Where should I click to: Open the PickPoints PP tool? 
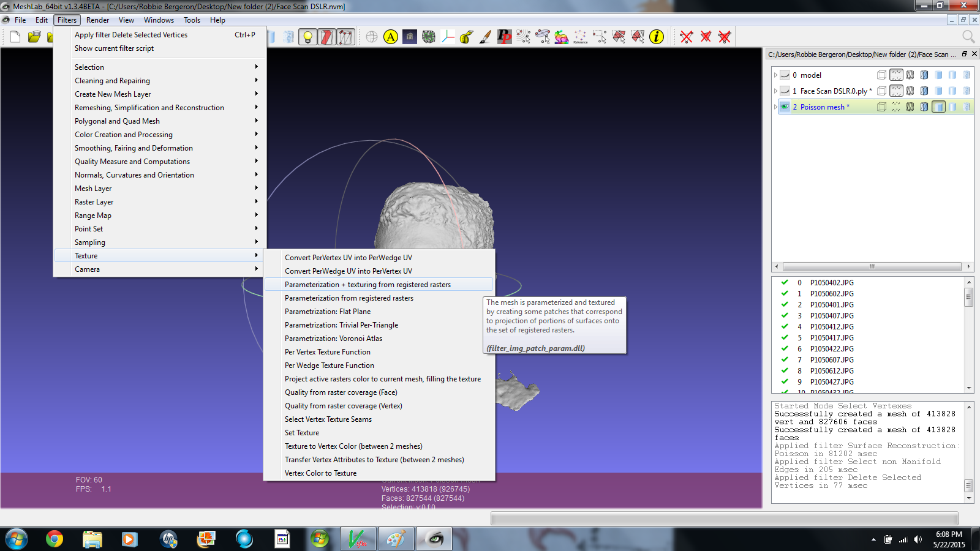[505, 37]
